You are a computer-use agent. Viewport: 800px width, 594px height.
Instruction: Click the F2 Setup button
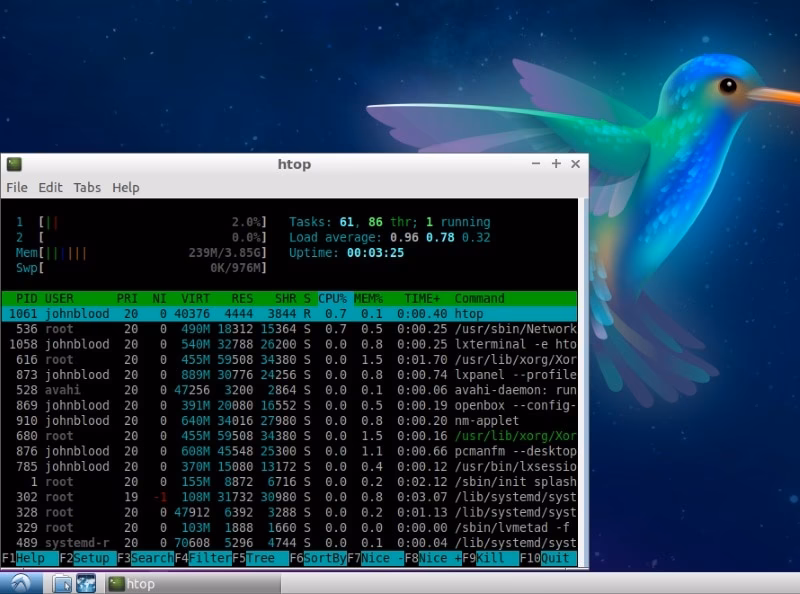click(88, 558)
